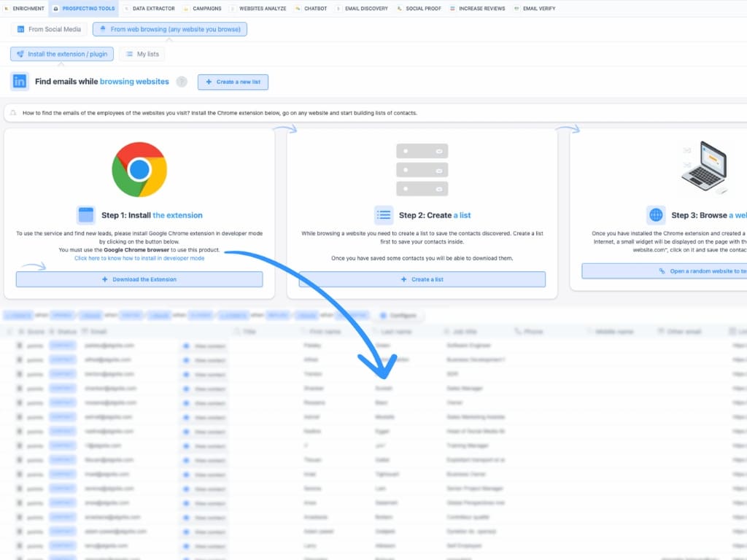The image size is (747, 560).
Task: Click Install the extension / plugin button
Action: (x=62, y=54)
